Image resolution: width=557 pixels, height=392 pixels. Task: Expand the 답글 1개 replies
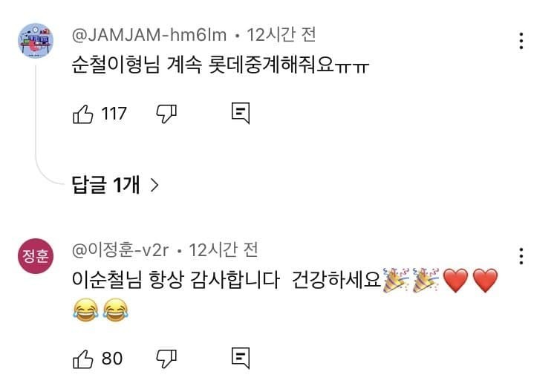115,185
